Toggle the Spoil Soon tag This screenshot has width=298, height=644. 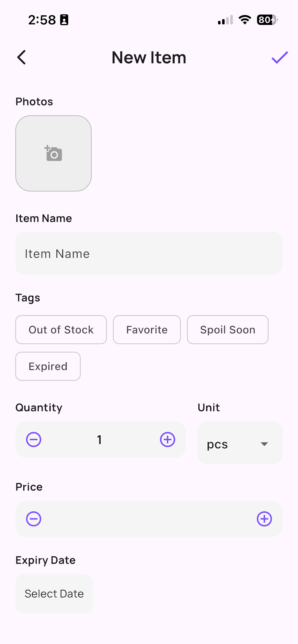point(228,329)
